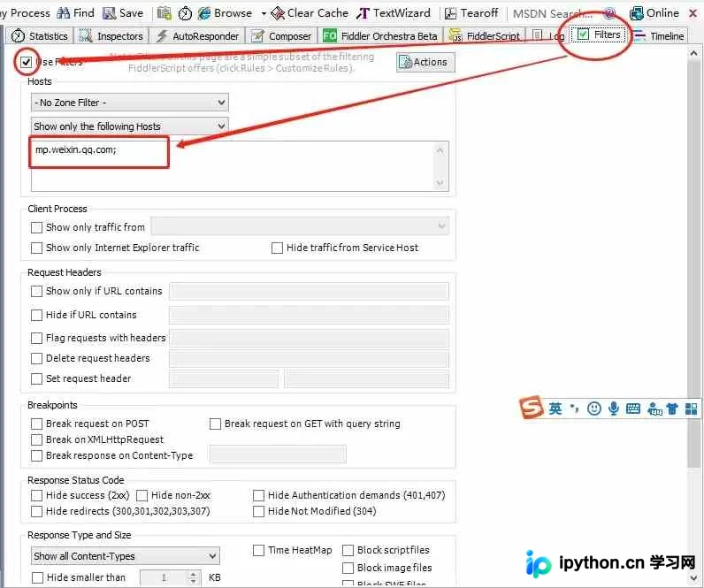Click the Find binoculars toolbar button
This screenshot has height=588, width=704.
pos(75,13)
